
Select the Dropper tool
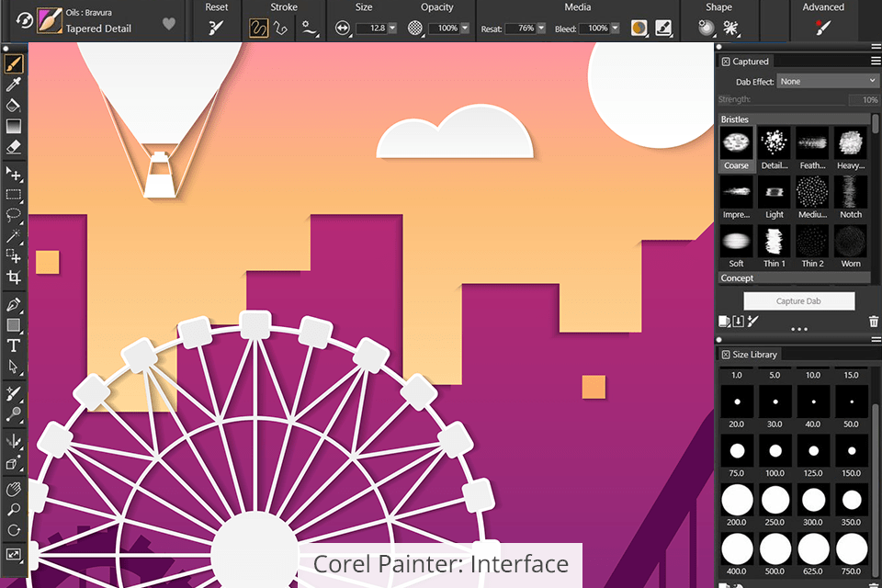(14, 85)
